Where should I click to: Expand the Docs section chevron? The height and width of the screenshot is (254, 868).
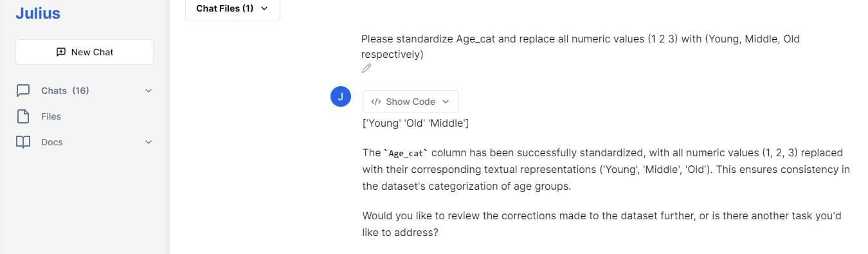click(x=149, y=142)
